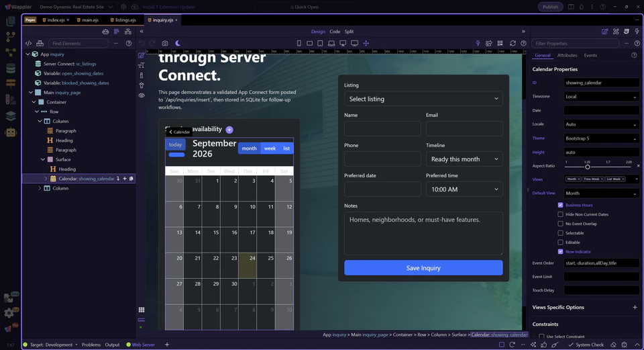Image resolution: width=644 pixels, height=350 pixels.
Task: Open the Timezone dropdown set to Local
Action: coord(601,97)
